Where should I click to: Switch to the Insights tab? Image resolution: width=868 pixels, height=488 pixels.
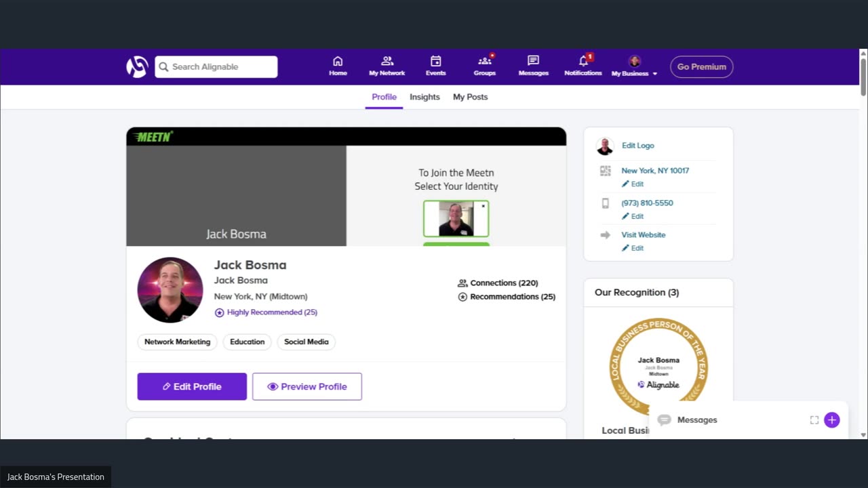click(425, 97)
